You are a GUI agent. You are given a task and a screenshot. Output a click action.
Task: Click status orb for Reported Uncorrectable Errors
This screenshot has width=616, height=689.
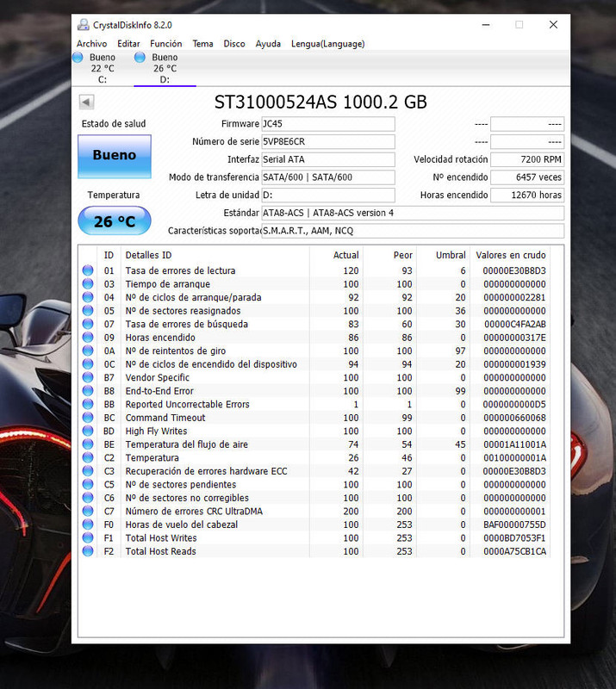coord(88,404)
